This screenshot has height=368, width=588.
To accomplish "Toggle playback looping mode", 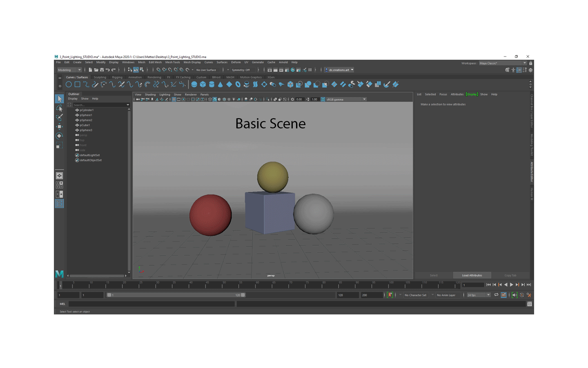I will (496, 295).
